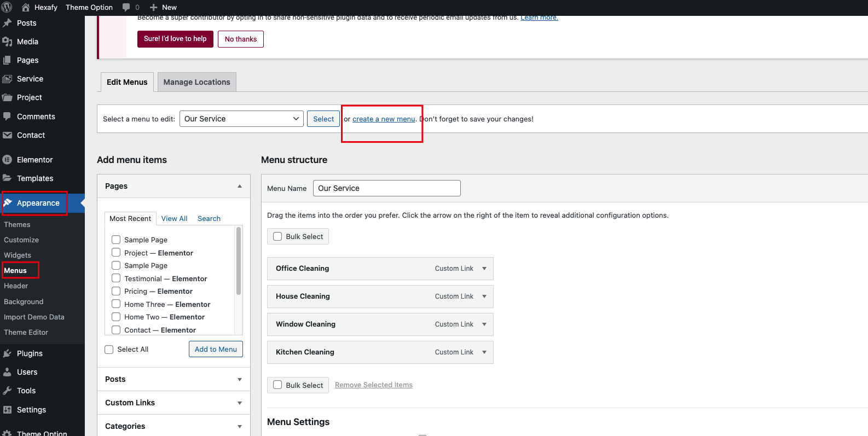Open Customize in the Appearance submenu
Viewport: 868px width, 436px height.
21,240
